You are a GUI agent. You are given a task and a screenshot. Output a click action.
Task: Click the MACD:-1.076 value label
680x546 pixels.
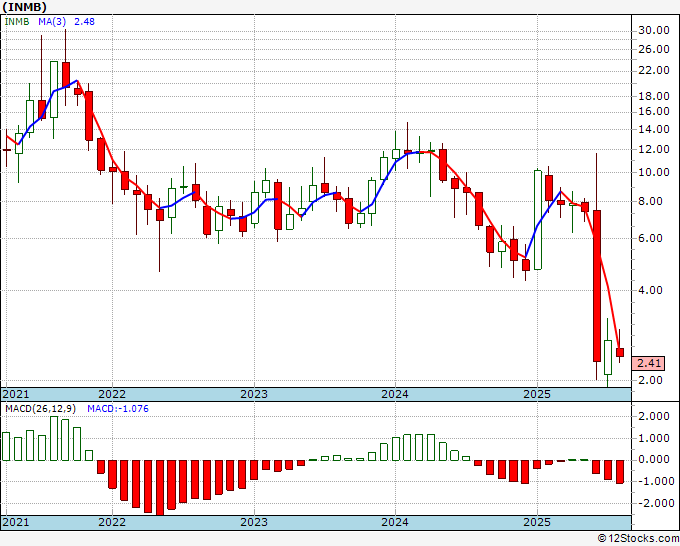pyautogui.click(x=118, y=409)
